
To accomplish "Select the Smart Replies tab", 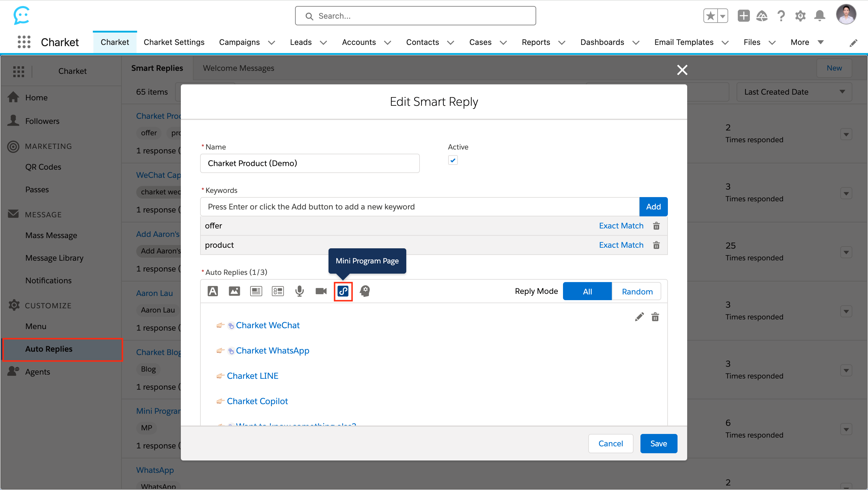I will (x=157, y=68).
